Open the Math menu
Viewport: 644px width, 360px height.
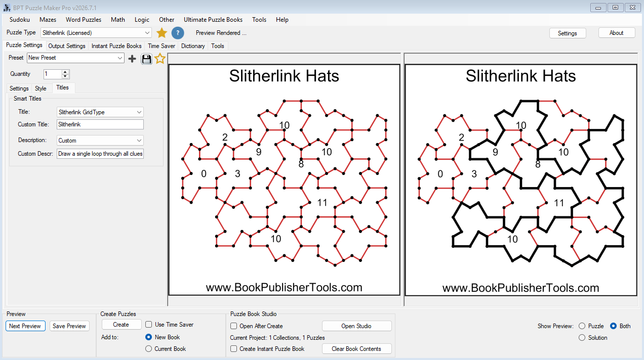point(118,20)
